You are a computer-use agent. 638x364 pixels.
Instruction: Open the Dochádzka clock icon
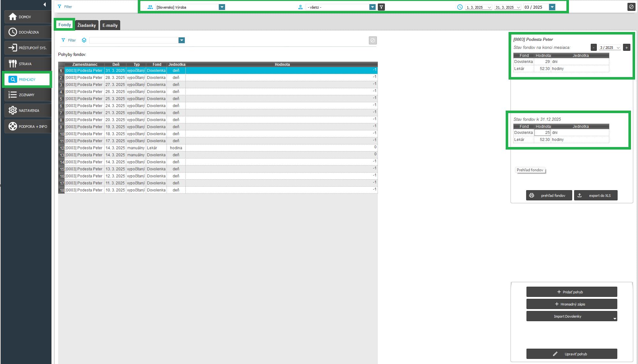[x=13, y=32]
